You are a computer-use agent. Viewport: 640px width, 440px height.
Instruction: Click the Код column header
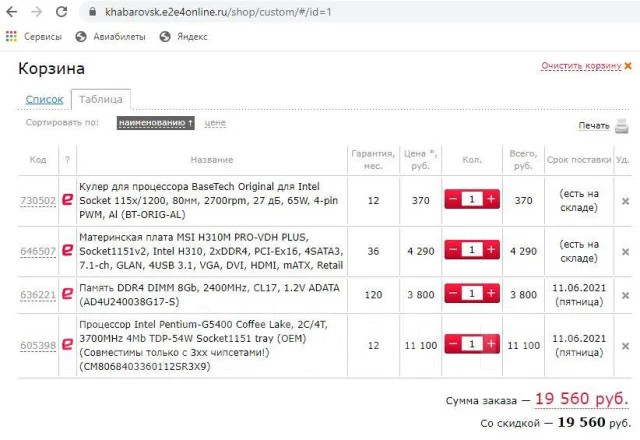pyautogui.click(x=38, y=160)
